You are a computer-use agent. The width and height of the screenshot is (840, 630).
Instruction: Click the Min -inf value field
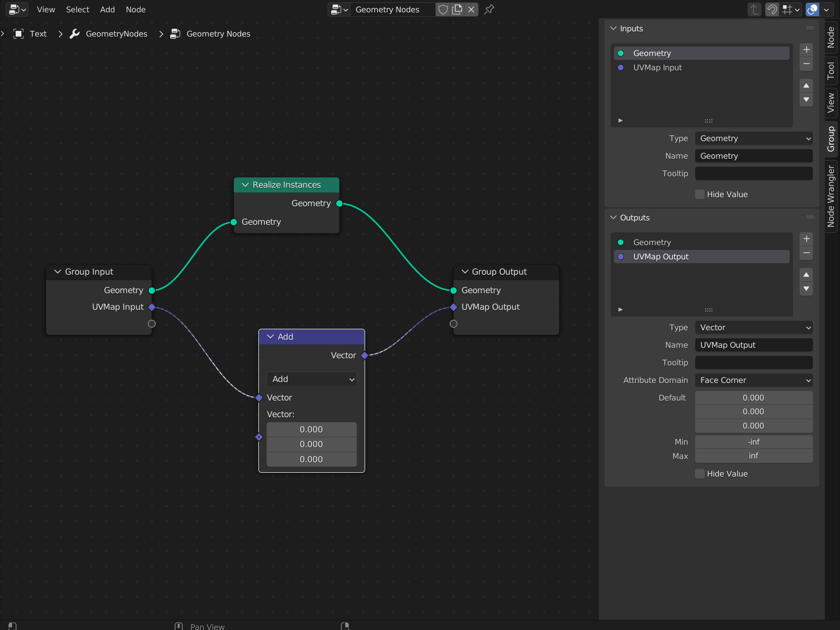(754, 442)
